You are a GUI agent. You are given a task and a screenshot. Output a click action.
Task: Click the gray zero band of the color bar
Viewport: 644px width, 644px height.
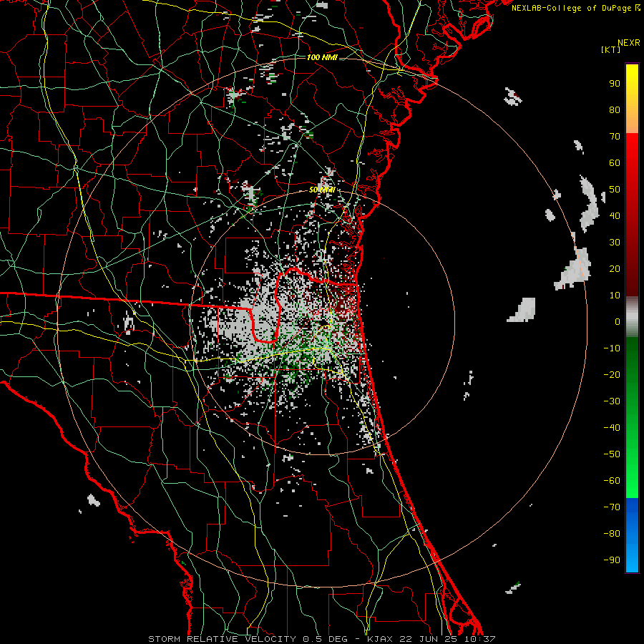(x=632, y=317)
